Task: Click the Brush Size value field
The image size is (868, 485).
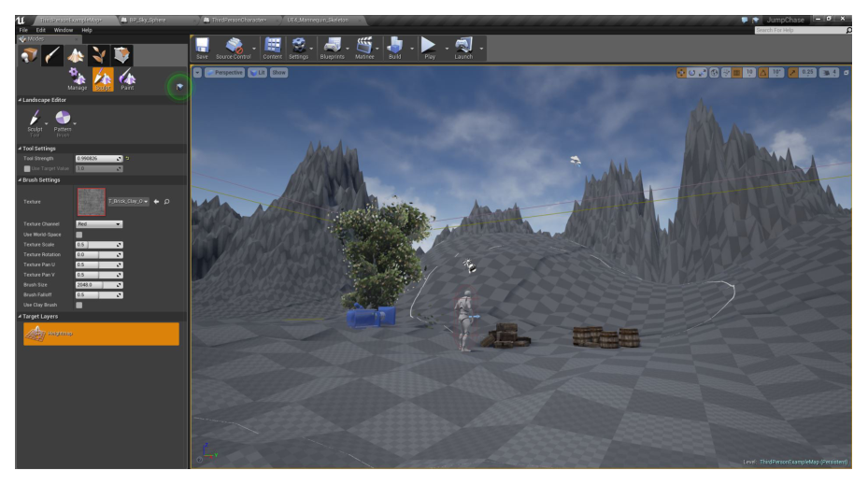Action: 98,285
